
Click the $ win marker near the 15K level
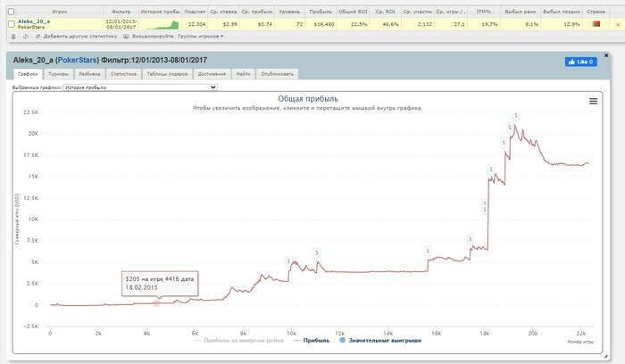[491, 170]
